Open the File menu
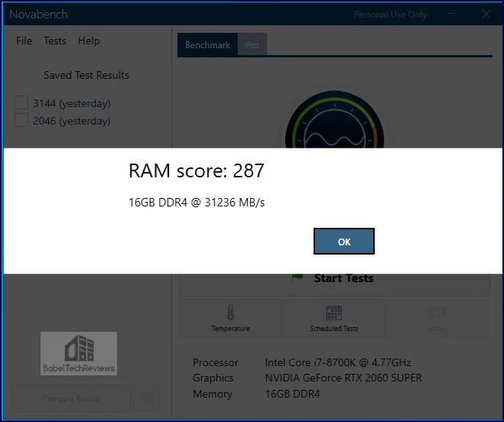This screenshot has width=504, height=422. (24, 41)
